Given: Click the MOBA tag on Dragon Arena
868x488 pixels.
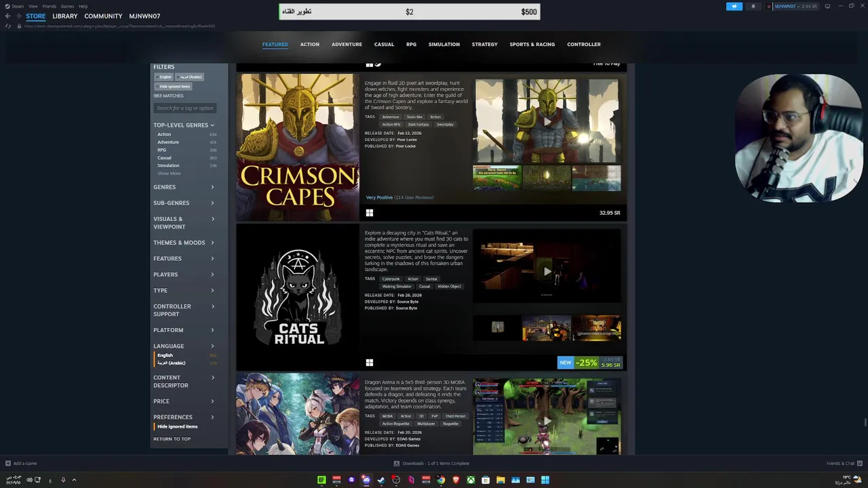Looking at the screenshot, I should coord(387,416).
